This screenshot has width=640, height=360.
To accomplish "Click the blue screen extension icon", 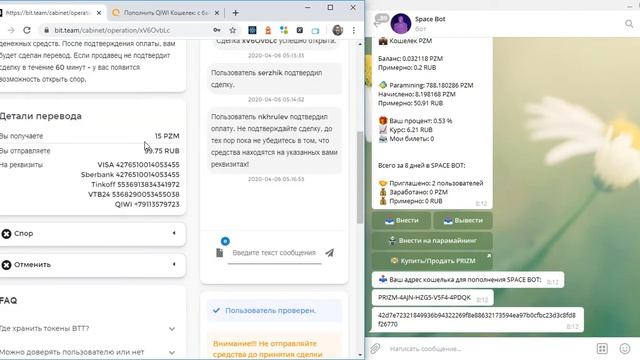I will tap(316, 31).
